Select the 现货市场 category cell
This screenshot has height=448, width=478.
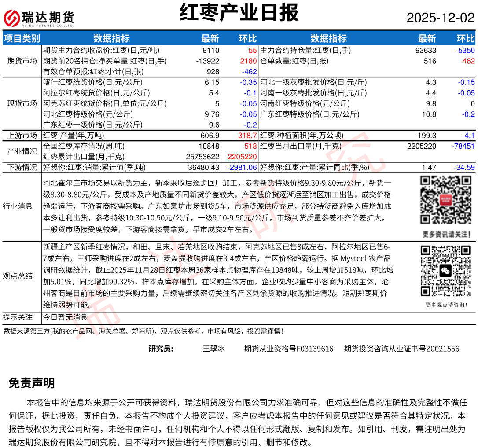[x=22, y=103]
